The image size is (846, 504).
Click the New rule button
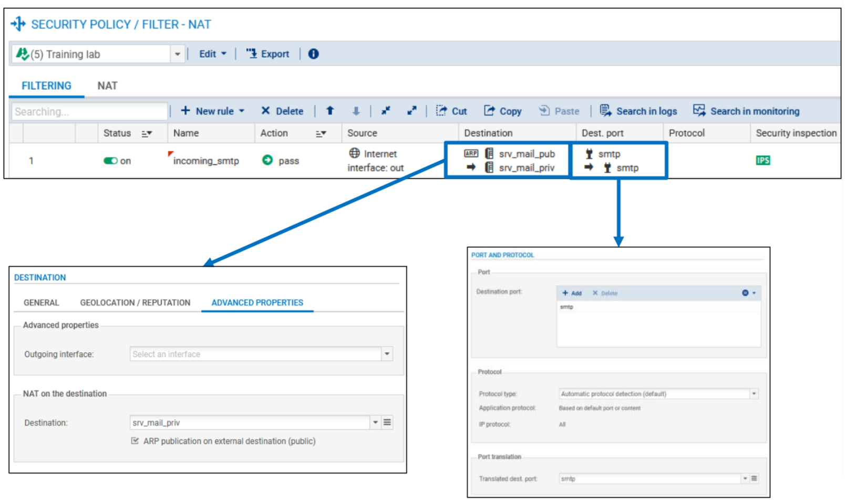tap(213, 111)
